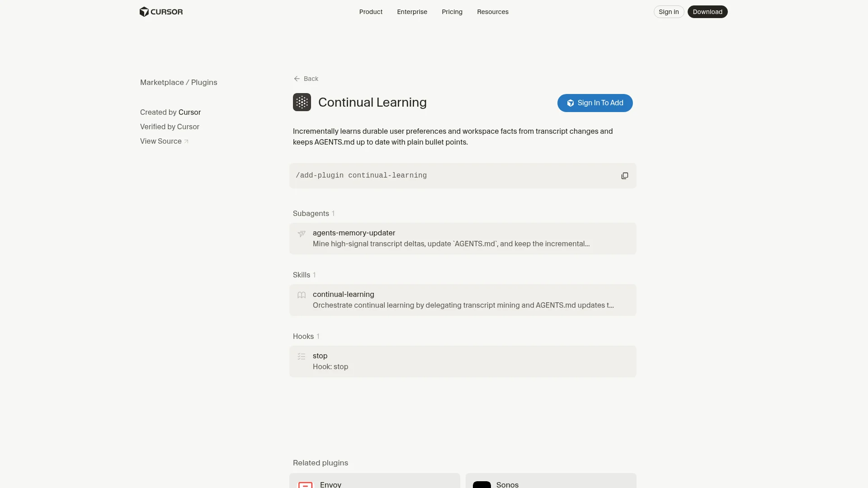Open the Marketplace breadcrumb link
Screen dimensions: 868x488
(x=162, y=82)
